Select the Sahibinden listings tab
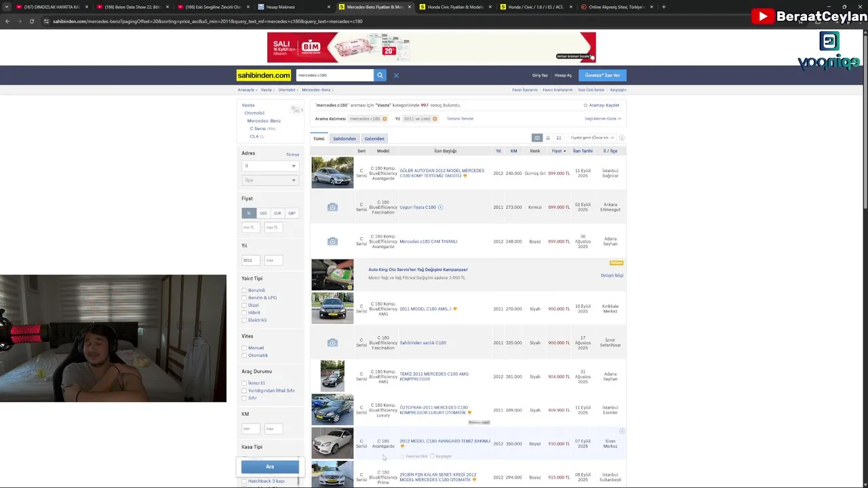868x488 pixels. (x=344, y=138)
